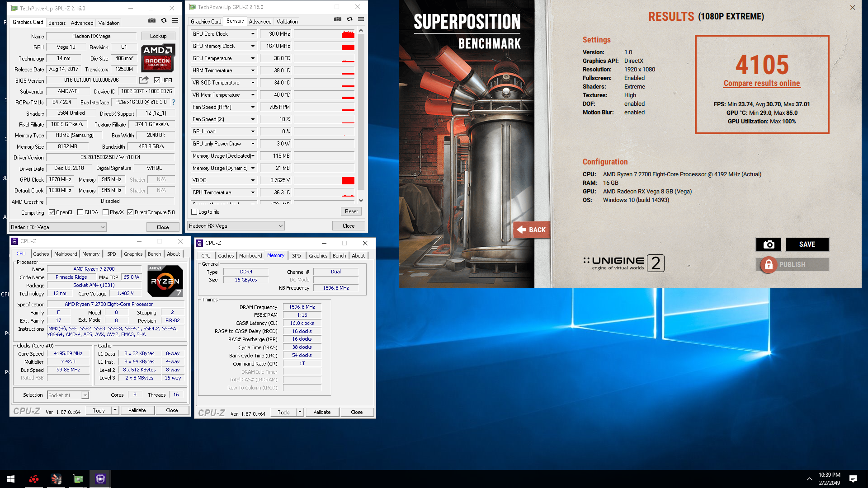Click the Lookup button in GPU-Z
Screen dimensions: 868x488
158,36
